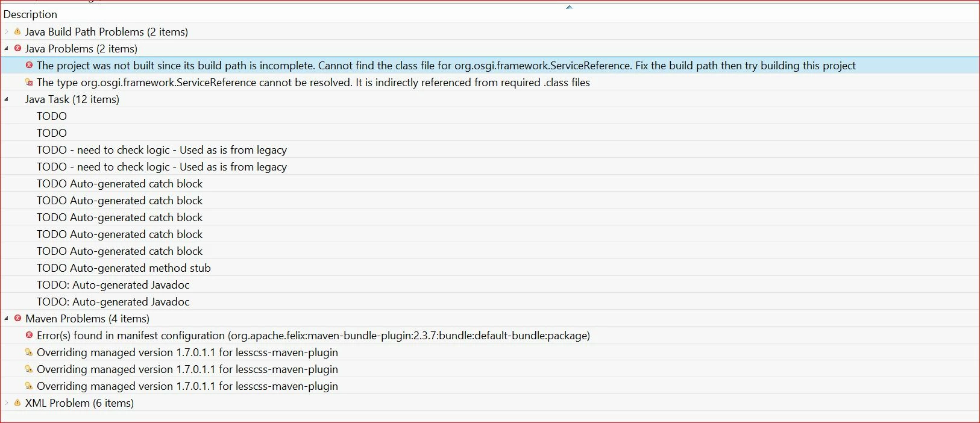Click icon of ServiceReference cannot be resolved row
This screenshot has width=980, height=423.
pos(29,82)
